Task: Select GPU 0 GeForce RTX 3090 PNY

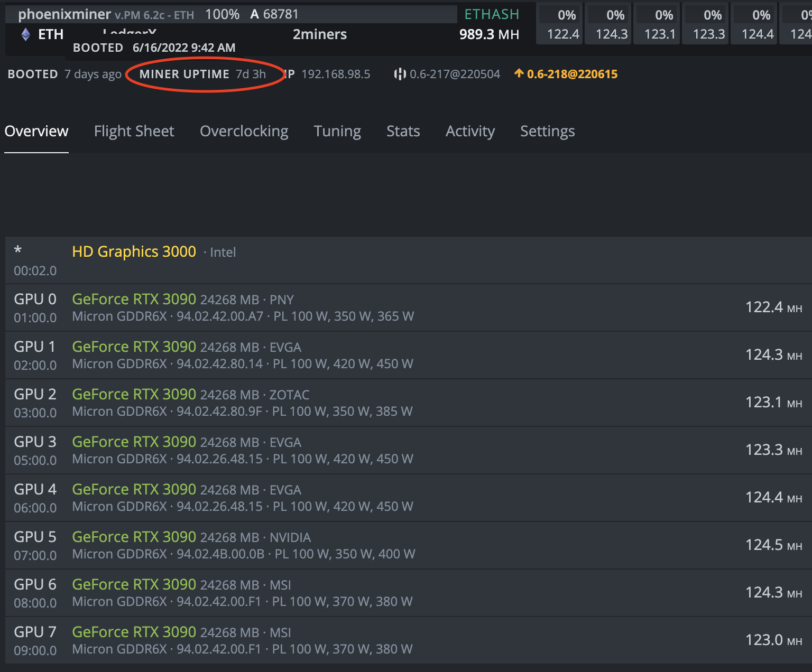Action: tap(409, 307)
